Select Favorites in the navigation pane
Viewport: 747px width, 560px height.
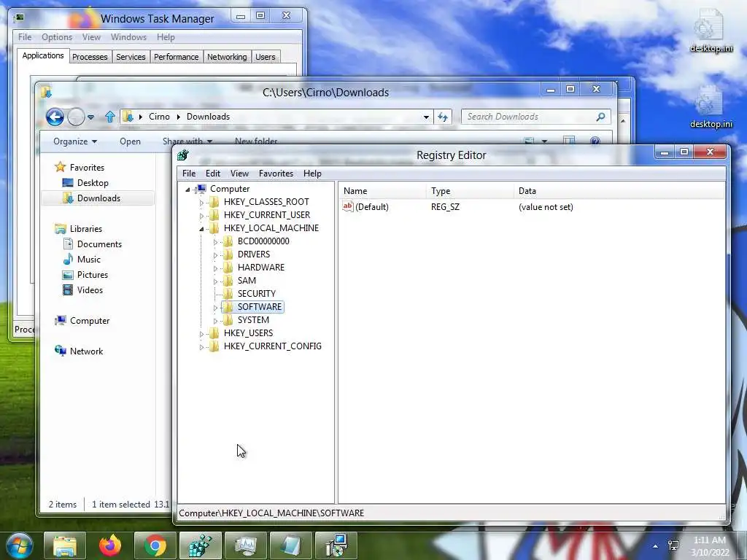[x=87, y=168]
